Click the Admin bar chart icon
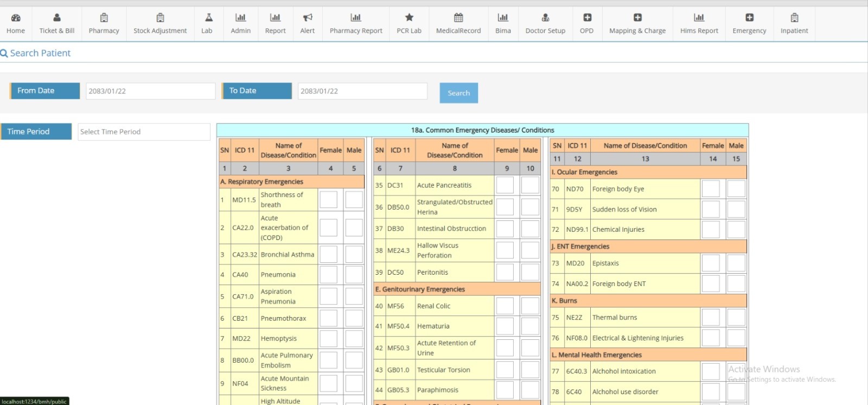Viewport: 868px width, 405px height. 241,18
